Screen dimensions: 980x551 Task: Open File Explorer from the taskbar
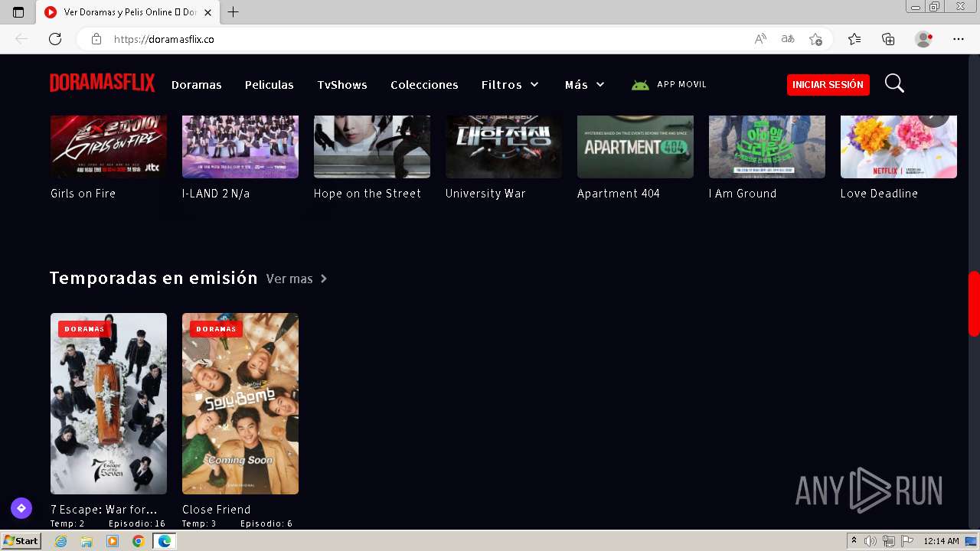coord(87,541)
